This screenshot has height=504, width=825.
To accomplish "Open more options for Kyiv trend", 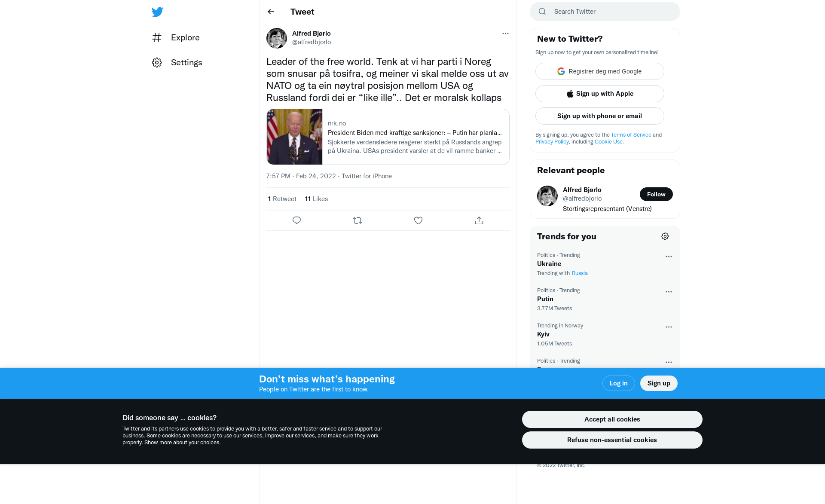I will click(669, 327).
